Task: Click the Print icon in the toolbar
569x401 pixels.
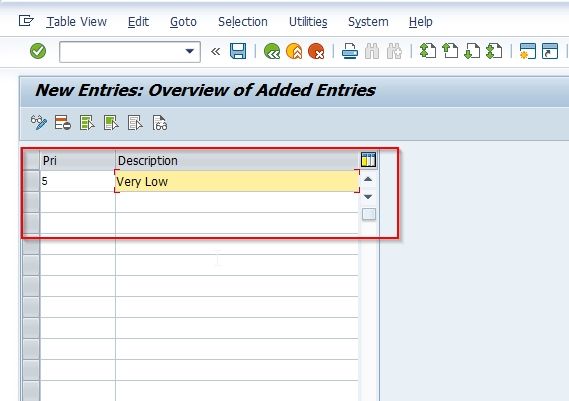Action: (x=350, y=51)
